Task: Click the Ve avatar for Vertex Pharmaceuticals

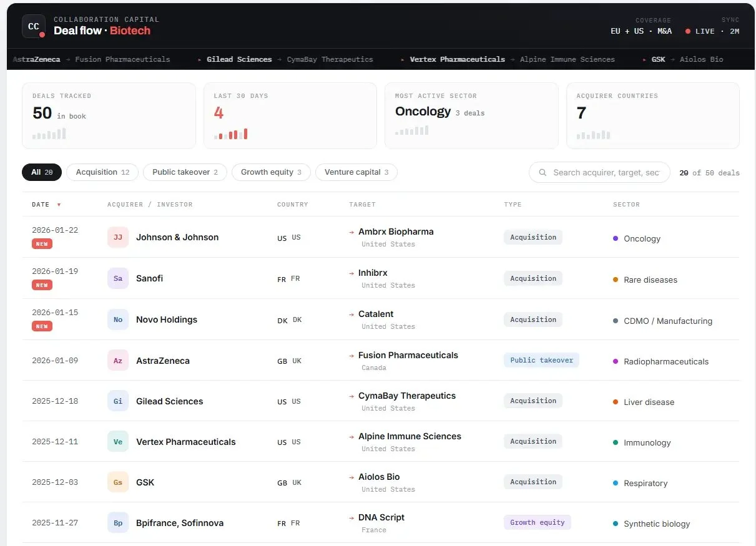Action: pos(118,442)
